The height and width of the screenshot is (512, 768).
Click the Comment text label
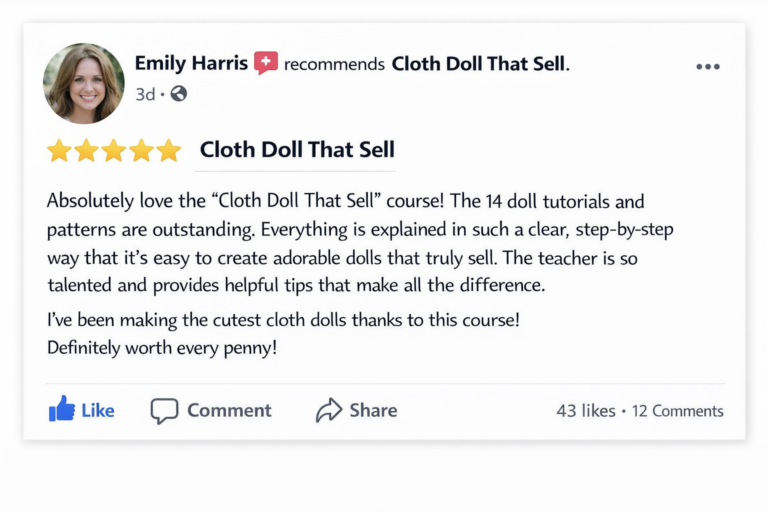click(229, 411)
